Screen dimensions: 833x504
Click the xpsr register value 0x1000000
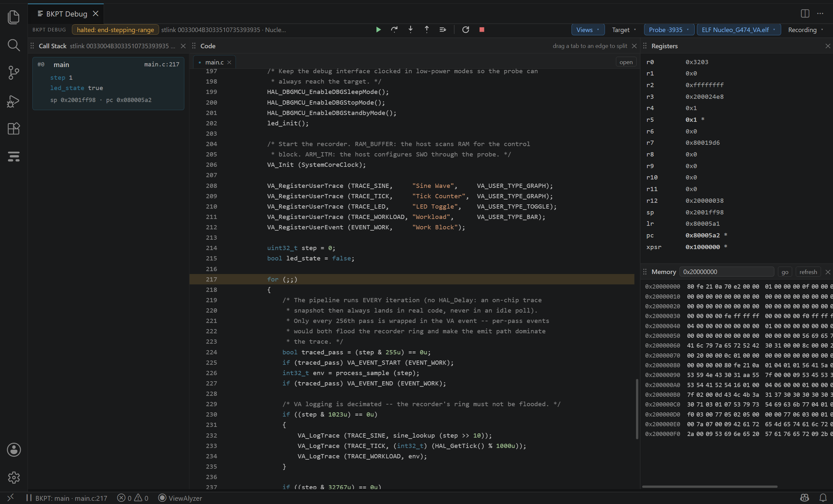702,247
